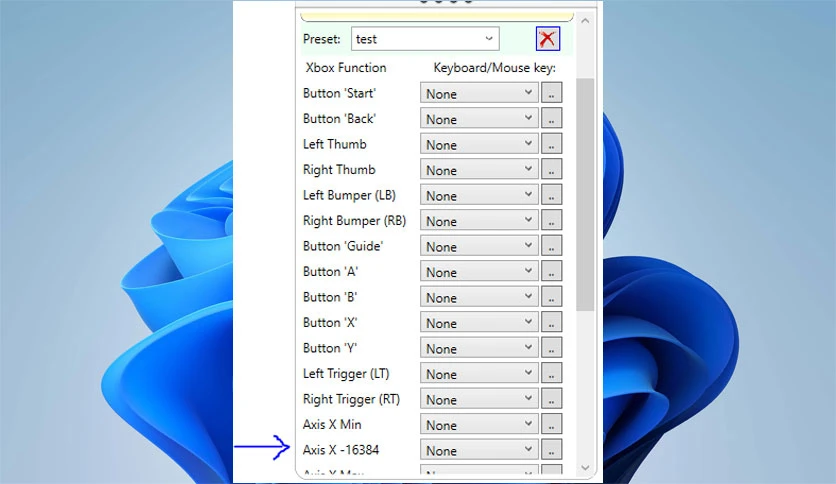Click the "Button 'B'" label

pyautogui.click(x=330, y=297)
